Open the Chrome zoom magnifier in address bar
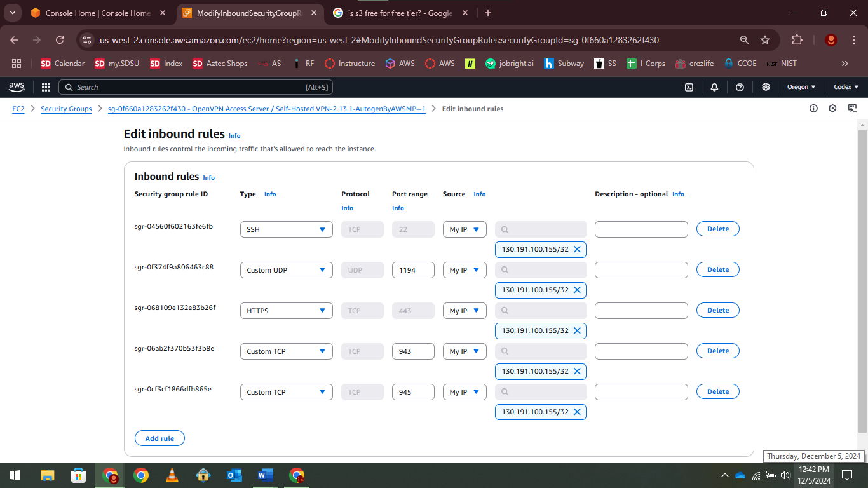868x488 pixels. pos(745,40)
